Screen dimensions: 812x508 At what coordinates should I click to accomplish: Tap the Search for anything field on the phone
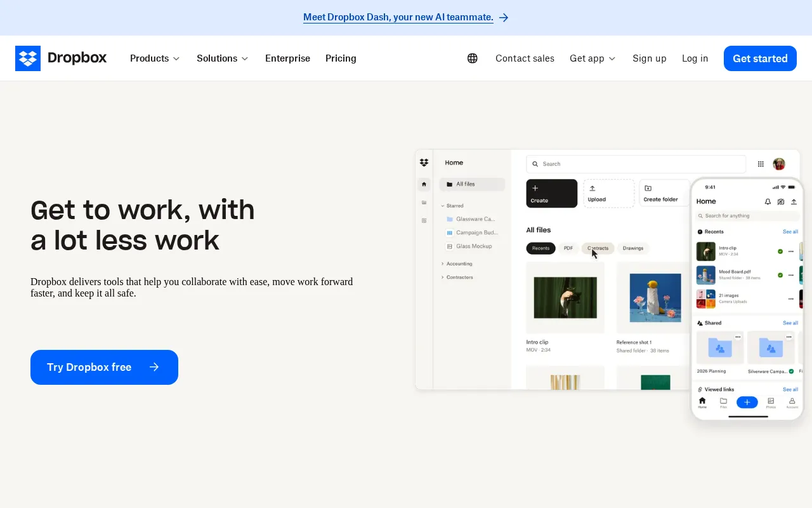747,216
